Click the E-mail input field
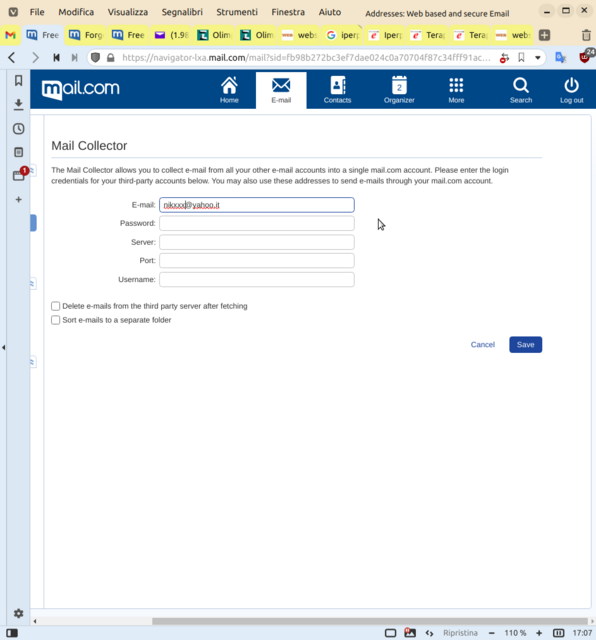Image resolution: width=596 pixels, height=640 pixels. (x=257, y=205)
